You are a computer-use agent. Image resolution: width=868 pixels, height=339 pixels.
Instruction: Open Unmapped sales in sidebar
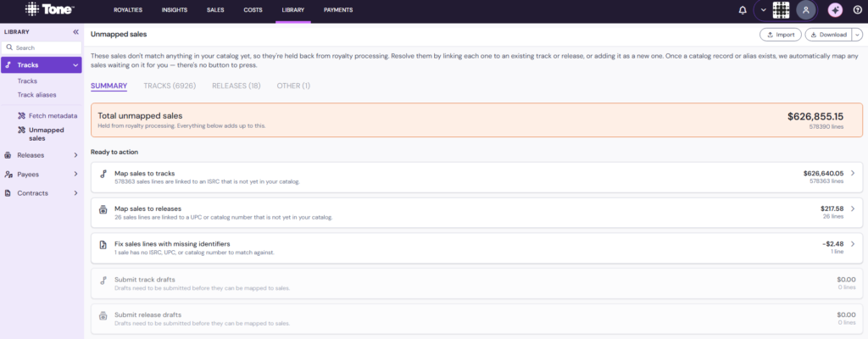tap(47, 134)
